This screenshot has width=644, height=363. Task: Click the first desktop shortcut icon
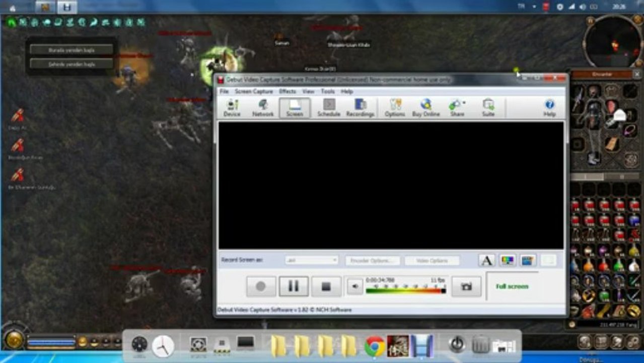pyautogui.click(x=18, y=116)
